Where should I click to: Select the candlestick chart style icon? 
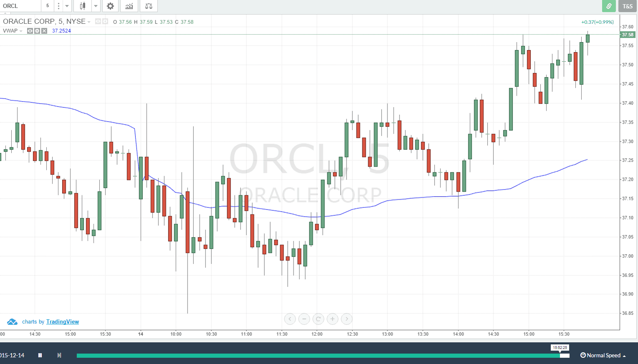(82, 6)
